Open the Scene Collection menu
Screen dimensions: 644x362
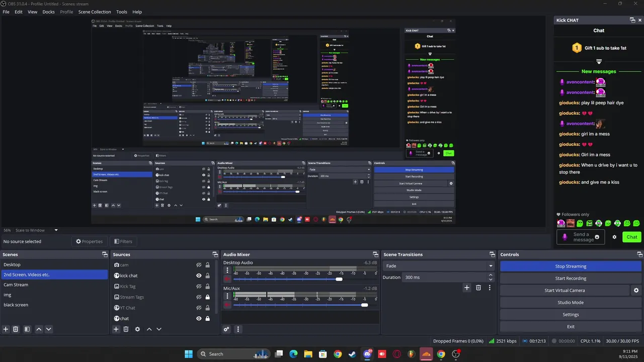point(95,12)
